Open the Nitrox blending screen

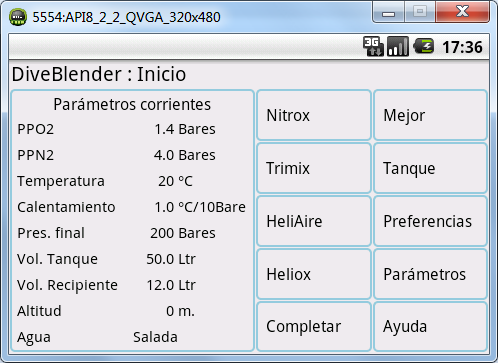pos(314,115)
